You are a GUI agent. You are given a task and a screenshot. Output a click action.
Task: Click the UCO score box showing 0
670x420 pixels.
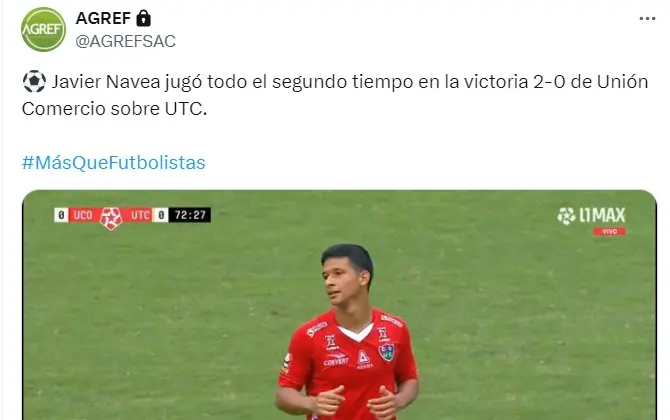pyautogui.click(x=61, y=215)
